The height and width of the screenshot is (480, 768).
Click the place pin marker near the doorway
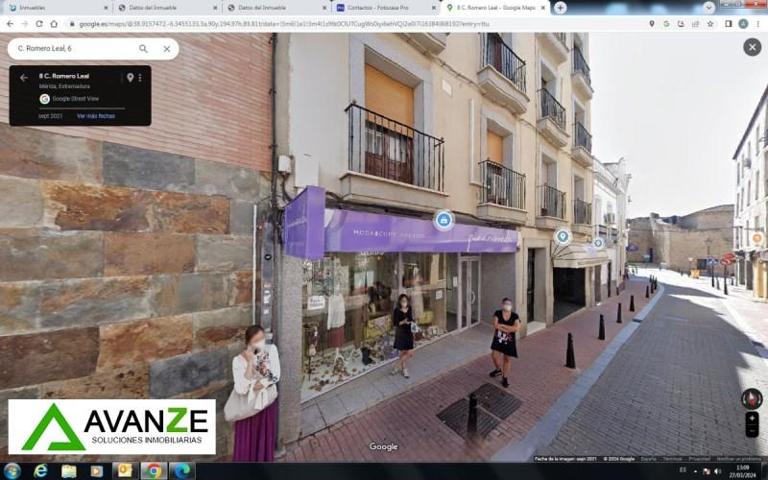coord(562,237)
